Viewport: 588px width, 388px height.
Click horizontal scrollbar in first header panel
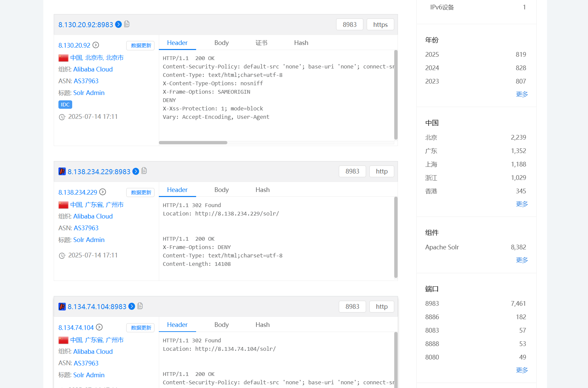pos(193,143)
